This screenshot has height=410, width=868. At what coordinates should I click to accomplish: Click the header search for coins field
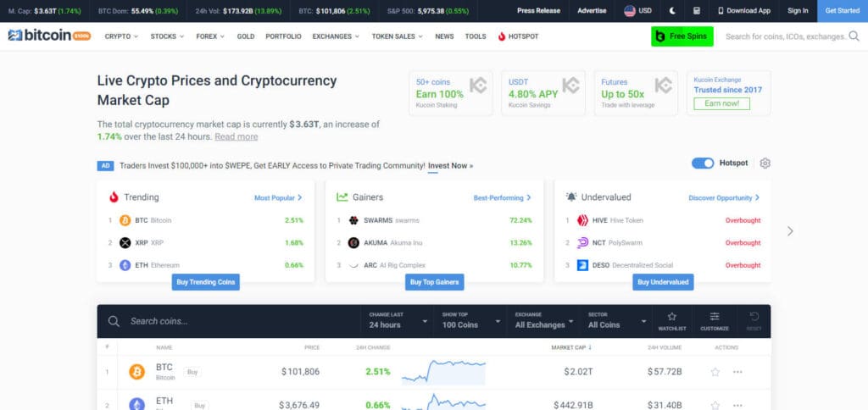(786, 36)
